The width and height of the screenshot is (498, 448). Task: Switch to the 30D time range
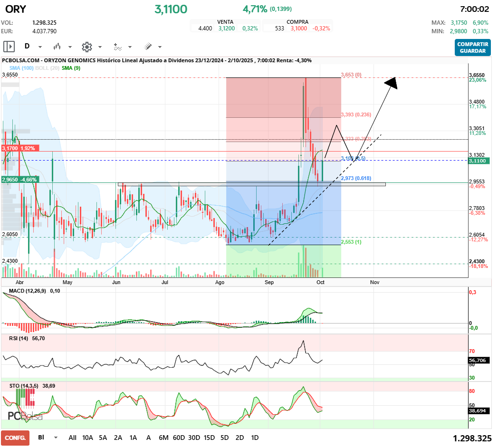(194, 438)
